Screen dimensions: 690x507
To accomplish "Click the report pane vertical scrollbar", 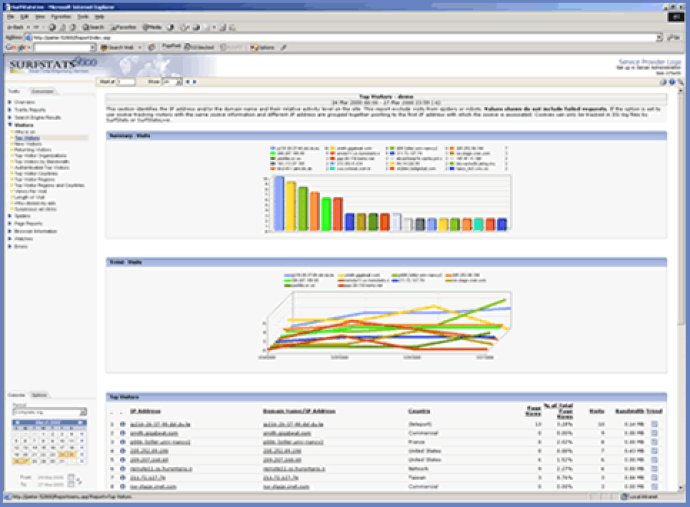I will (x=681, y=290).
